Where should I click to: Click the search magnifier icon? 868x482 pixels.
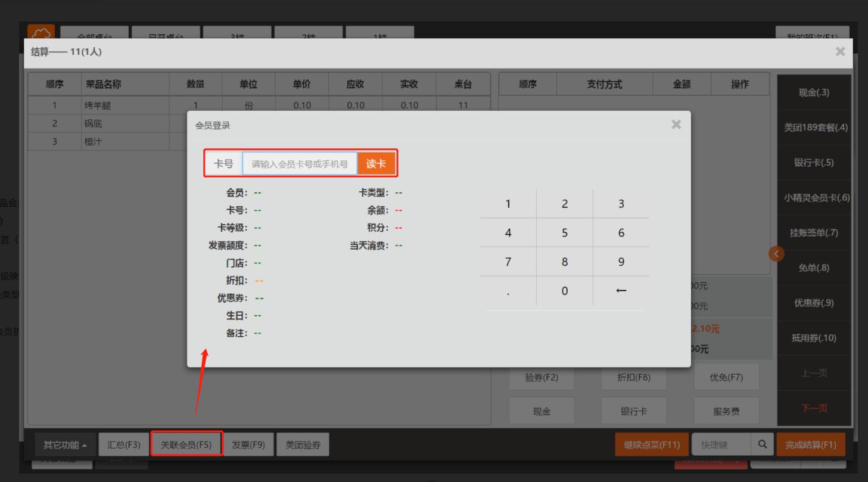[762, 444]
